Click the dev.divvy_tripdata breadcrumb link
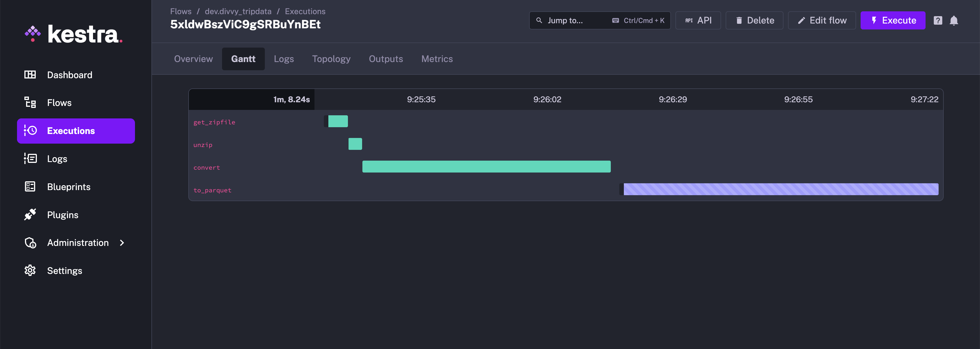This screenshot has width=980, height=349. tap(238, 11)
